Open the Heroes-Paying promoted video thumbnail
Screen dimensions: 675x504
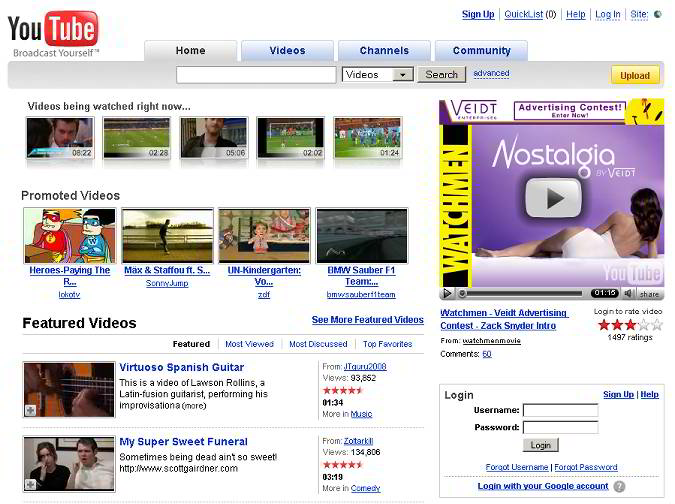(x=69, y=235)
